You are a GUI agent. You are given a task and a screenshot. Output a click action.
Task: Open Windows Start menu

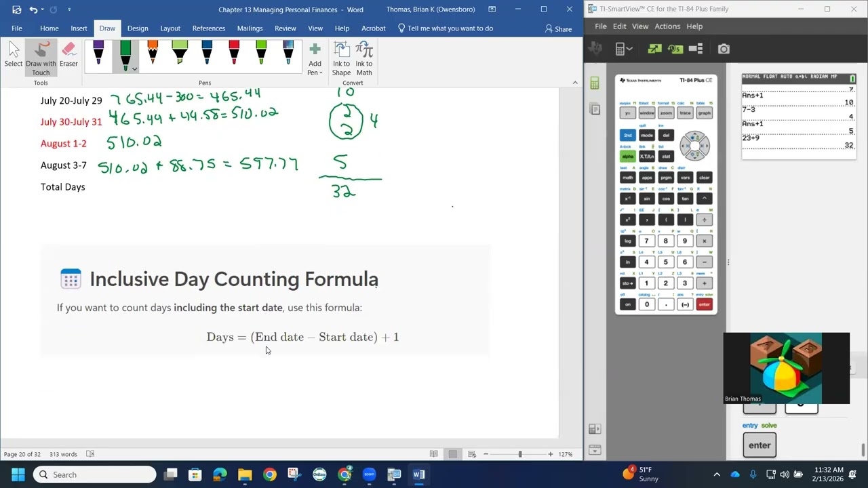(18, 474)
